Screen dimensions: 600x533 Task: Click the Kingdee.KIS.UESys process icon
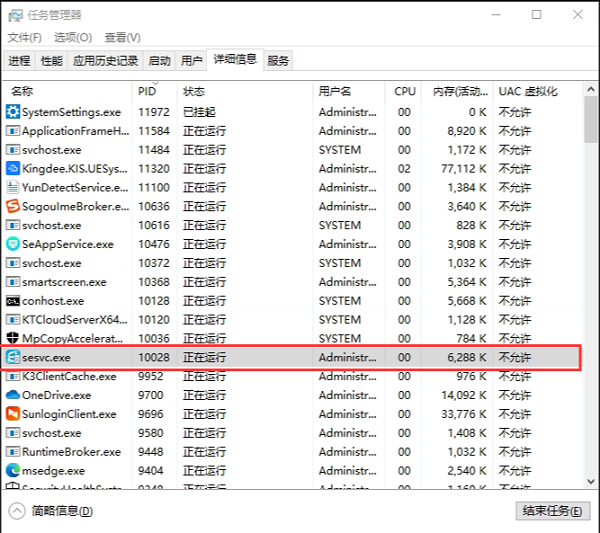point(13,169)
